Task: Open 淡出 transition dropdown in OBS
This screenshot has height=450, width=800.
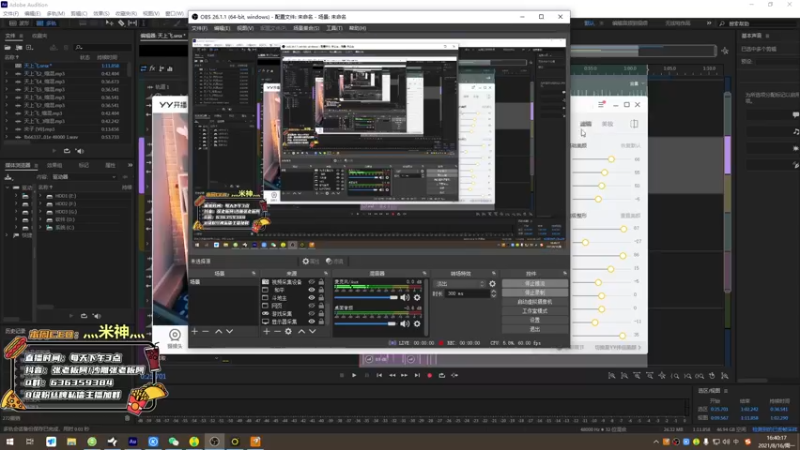Action: [x=459, y=284]
